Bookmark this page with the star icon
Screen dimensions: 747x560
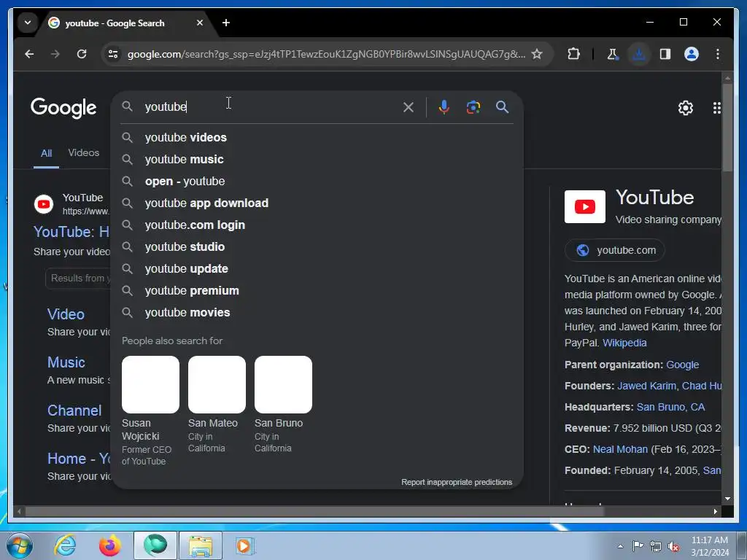537,54
